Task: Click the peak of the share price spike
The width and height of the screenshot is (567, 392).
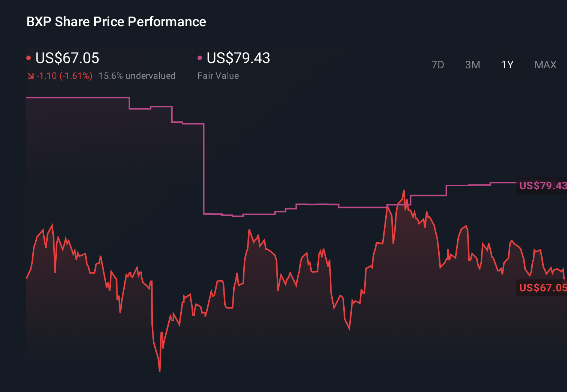Action: click(x=404, y=191)
